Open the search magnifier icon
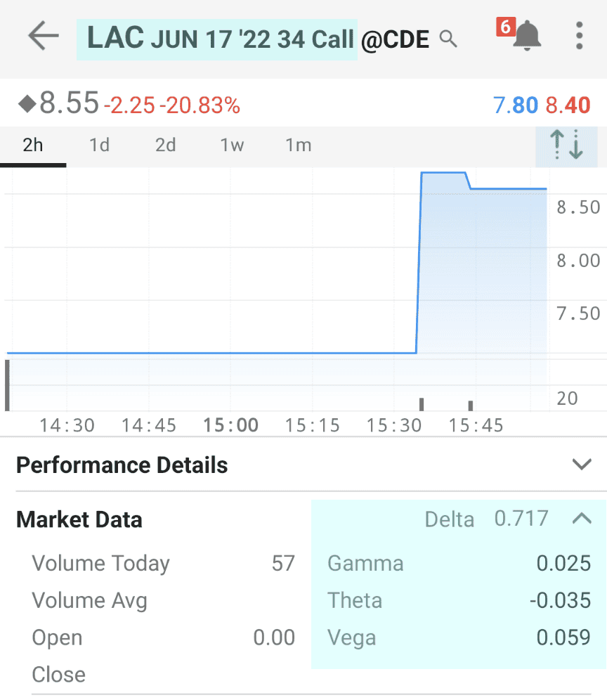 tap(448, 39)
